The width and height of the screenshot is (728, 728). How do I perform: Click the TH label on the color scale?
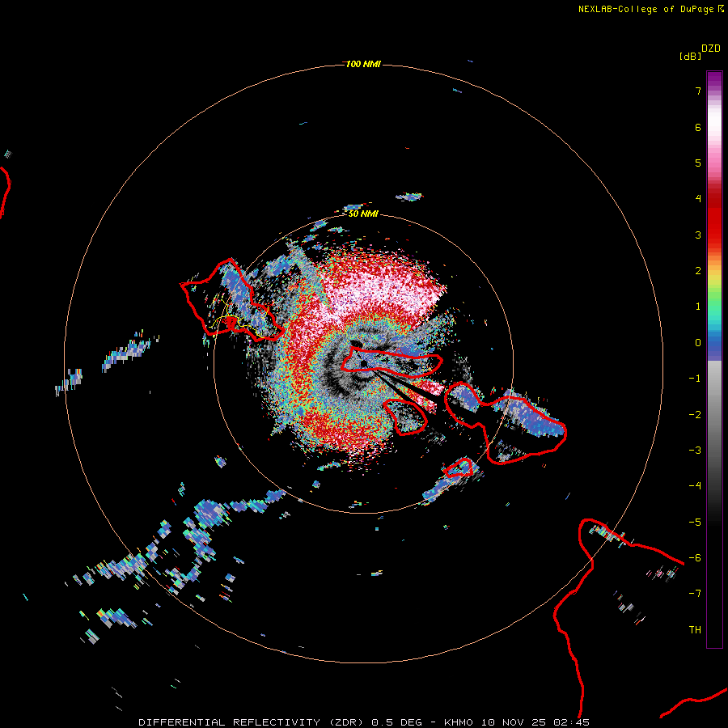(x=695, y=630)
